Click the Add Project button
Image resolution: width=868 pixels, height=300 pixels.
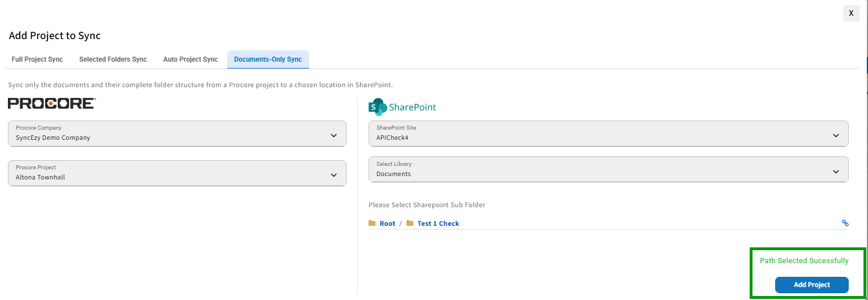[x=812, y=285]
